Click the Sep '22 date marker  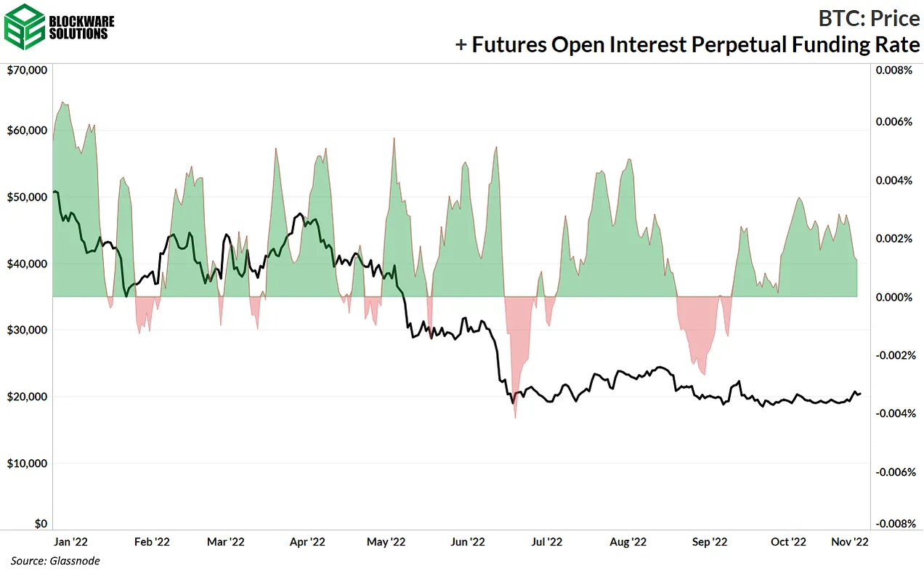tap(709, 541)
